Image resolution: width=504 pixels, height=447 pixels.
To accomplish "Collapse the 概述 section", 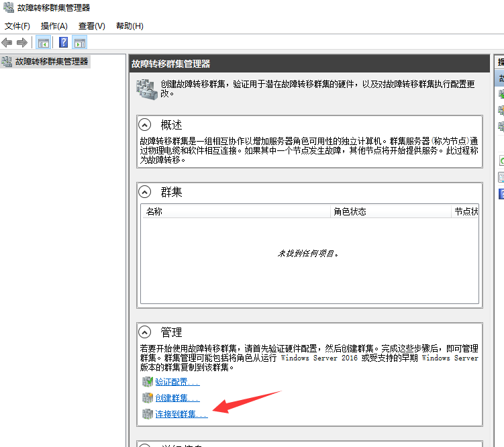I will tap(144, 124).
